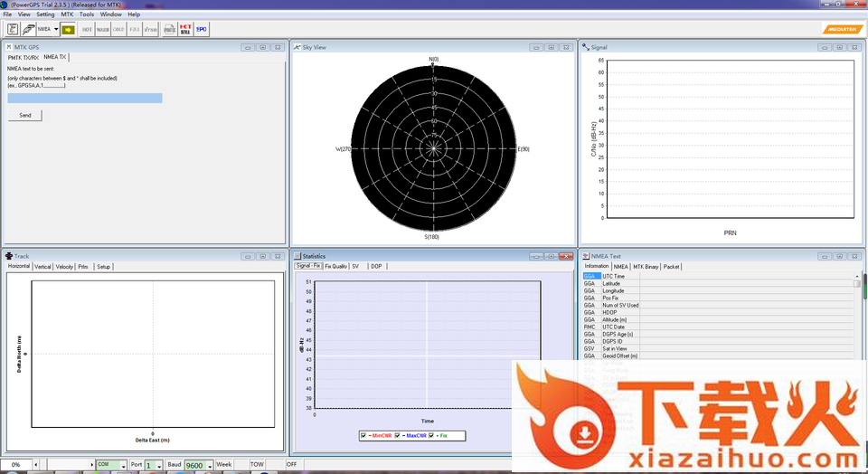
Task: Select the DOP tab in Statistics
Action: 376,266
